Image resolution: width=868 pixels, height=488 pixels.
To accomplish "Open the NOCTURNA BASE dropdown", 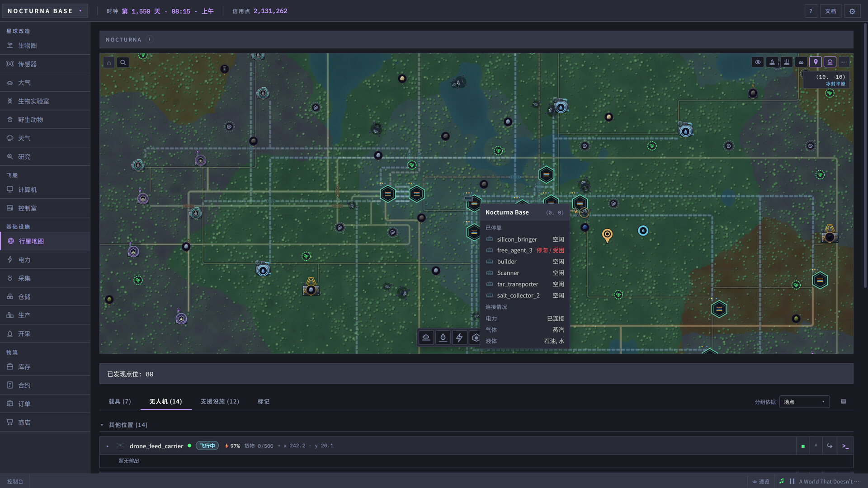I will (x=45, y=11).
